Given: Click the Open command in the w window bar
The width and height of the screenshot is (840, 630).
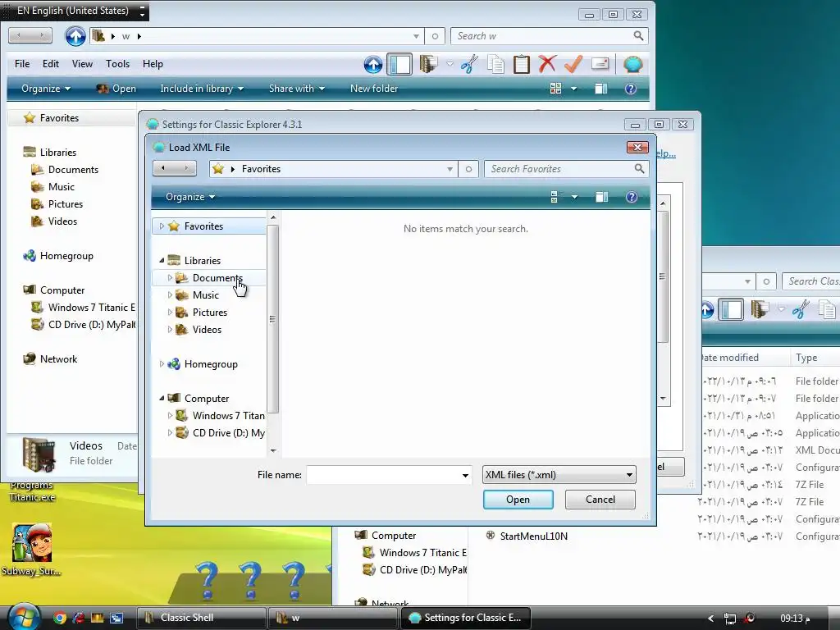Looking at the screenshot, I should (x=116, y=89).
